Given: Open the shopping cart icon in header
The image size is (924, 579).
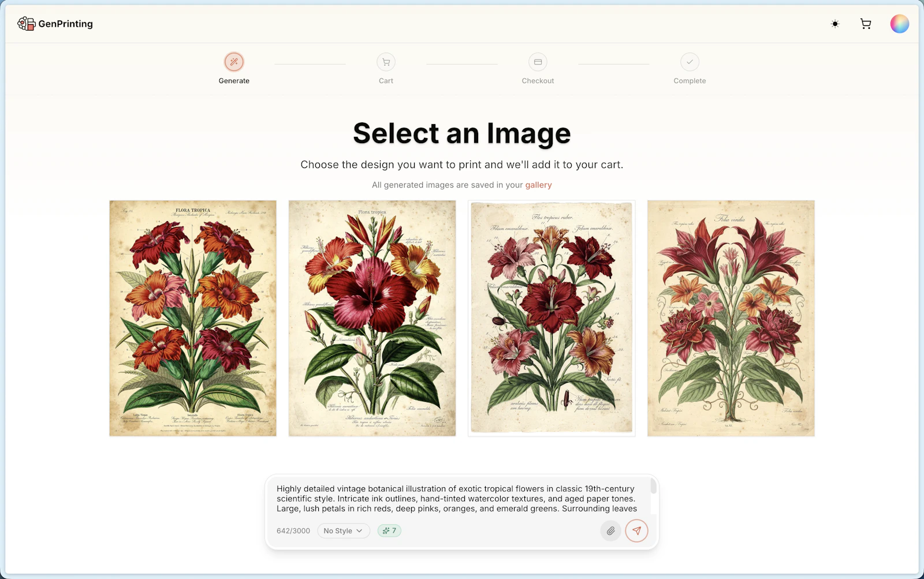Looking at the screenshot, I should (866, 24).
